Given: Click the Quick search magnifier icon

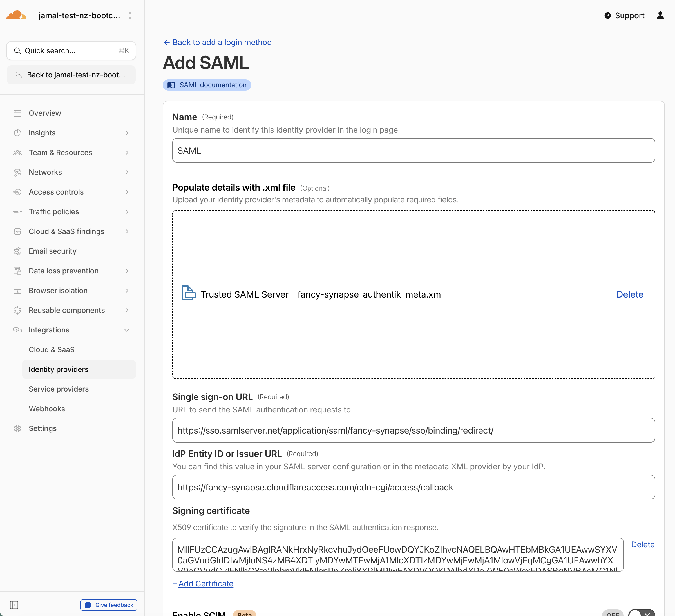Looking at the screenshot, I should (x=17, y=51).
